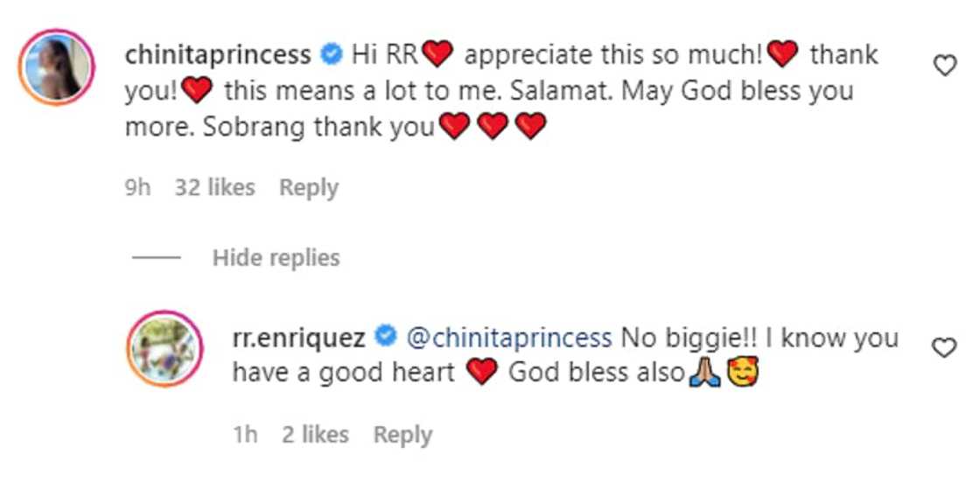Click the 9h comment timestamp
980x489 pixels.
(x=138, y=187)
